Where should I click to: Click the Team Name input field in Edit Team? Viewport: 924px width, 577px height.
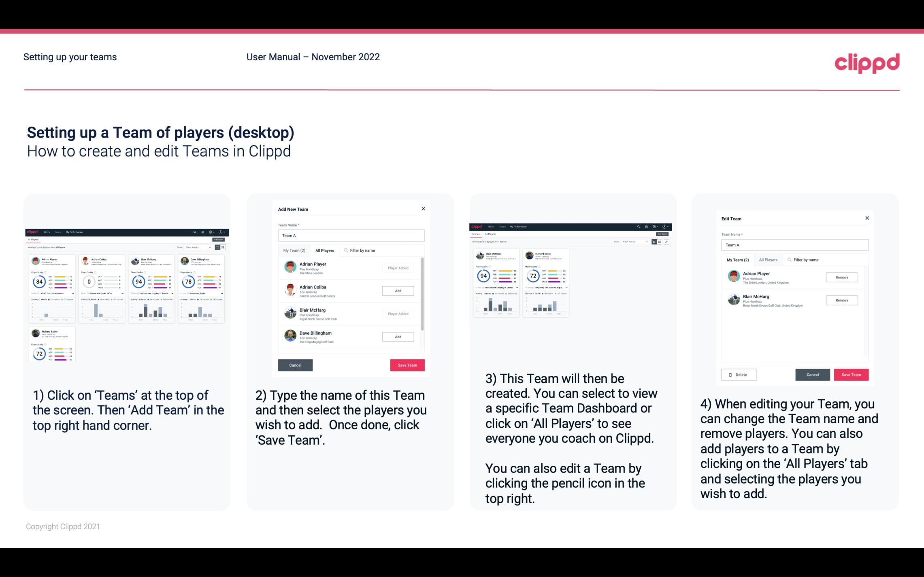(795, 245)
